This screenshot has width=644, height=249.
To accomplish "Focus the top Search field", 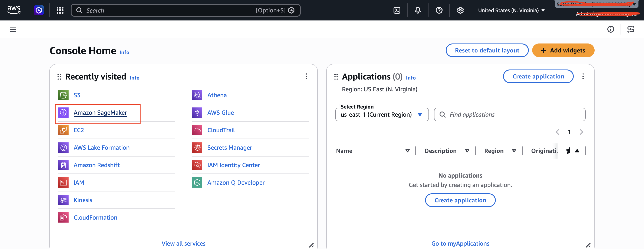I will tap(185, 10).
